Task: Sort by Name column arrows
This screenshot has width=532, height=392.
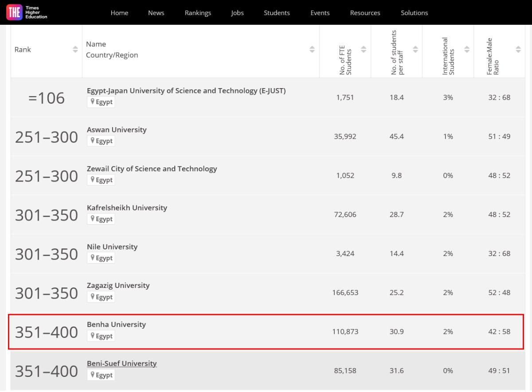Action: [x=312, y=50]
